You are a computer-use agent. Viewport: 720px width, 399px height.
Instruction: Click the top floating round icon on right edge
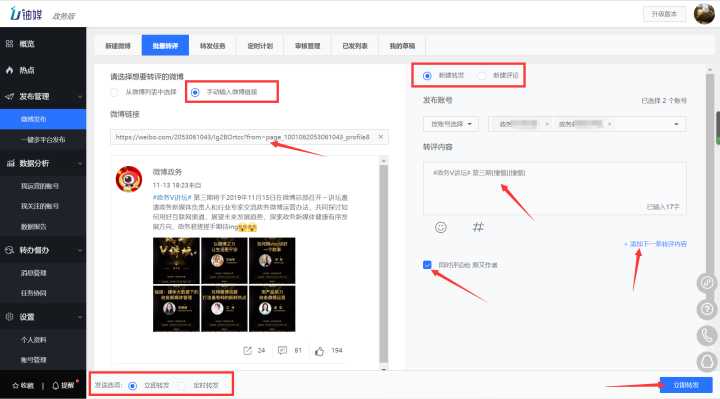point(707,282)
